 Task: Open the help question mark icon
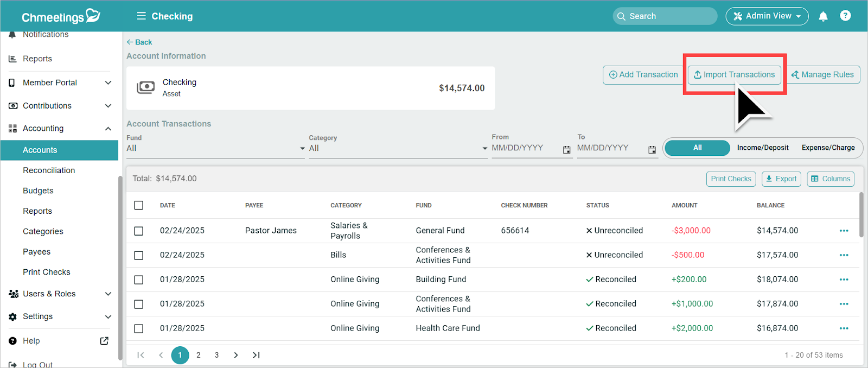[x=845, y=16]
